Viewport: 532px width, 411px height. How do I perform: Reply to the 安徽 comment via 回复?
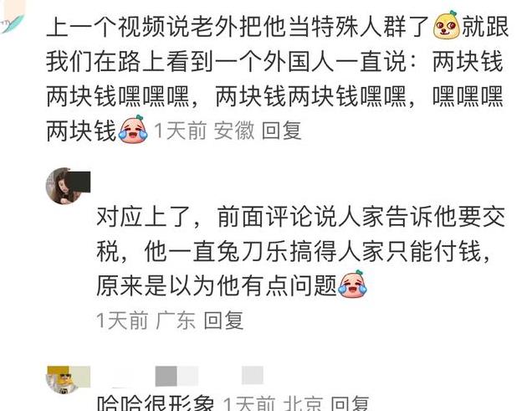point(282,131)
